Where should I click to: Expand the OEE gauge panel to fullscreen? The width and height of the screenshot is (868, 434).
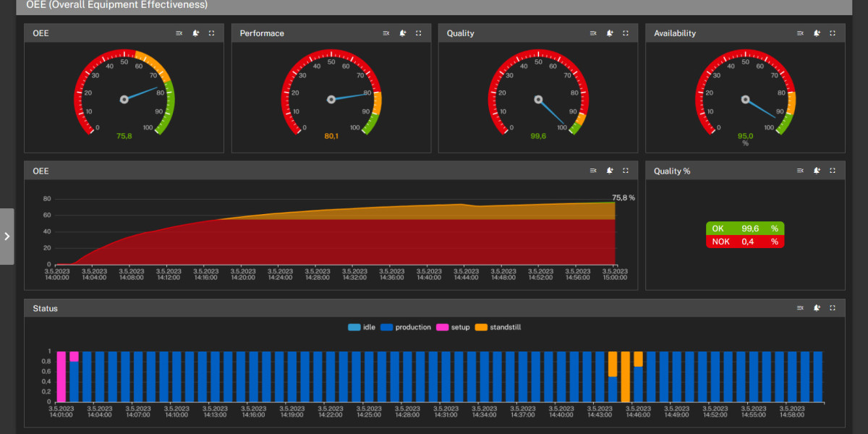[210, 33]
